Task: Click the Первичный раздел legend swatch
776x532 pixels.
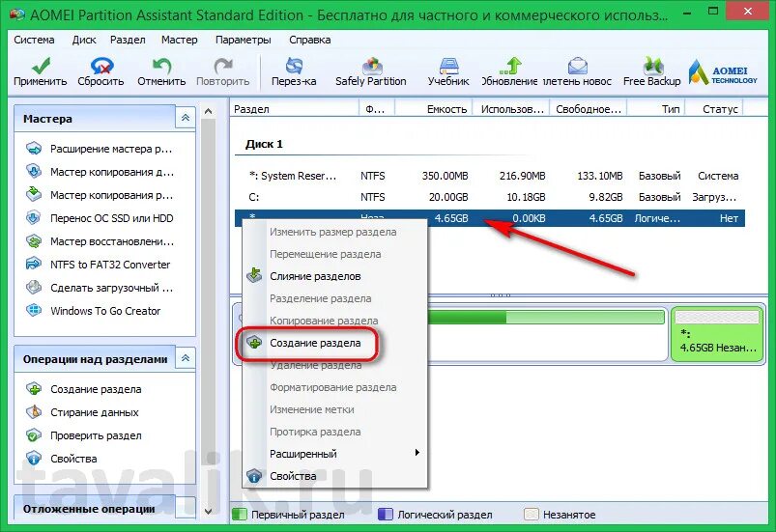Action: coord(240,515)
